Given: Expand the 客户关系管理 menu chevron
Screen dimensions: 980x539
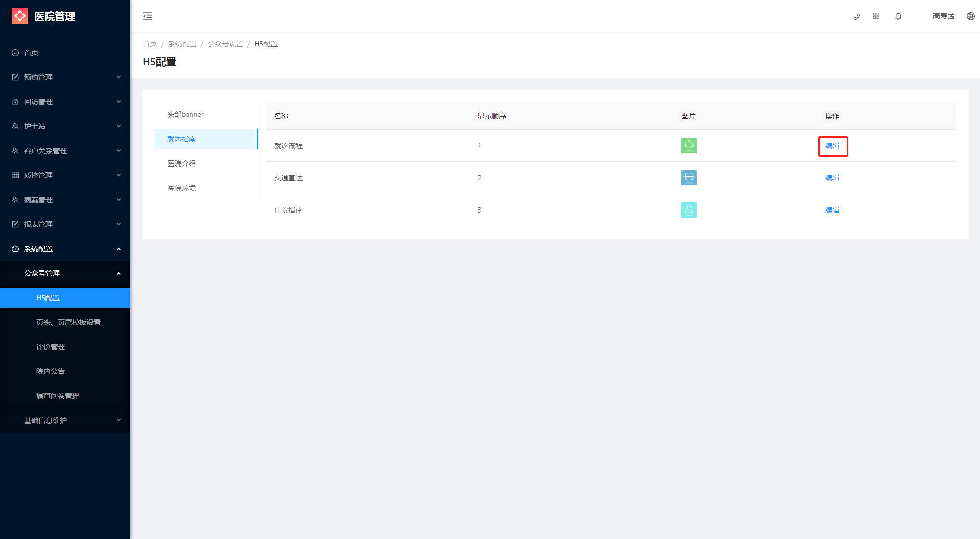Looking at the screenshot, I should [119, 151].
